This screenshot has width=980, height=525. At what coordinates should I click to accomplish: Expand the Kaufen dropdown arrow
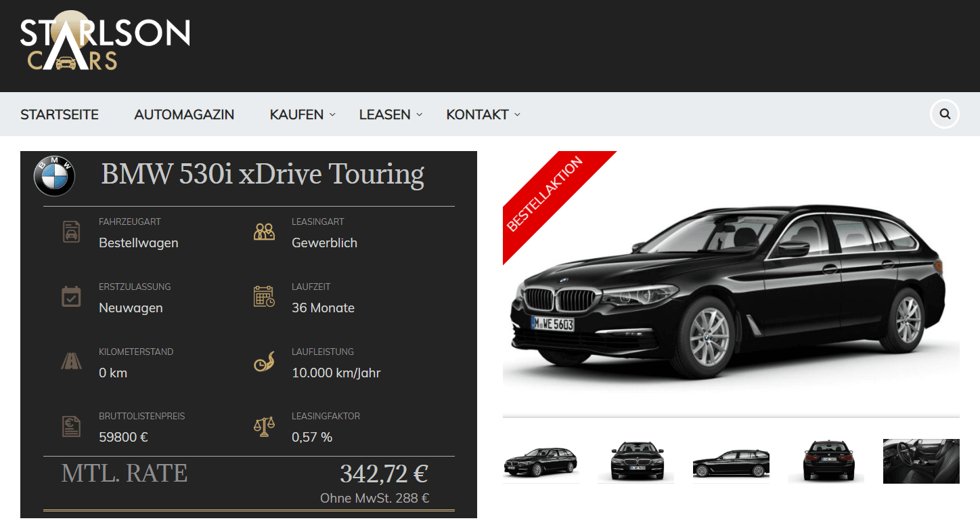point(332,114)
